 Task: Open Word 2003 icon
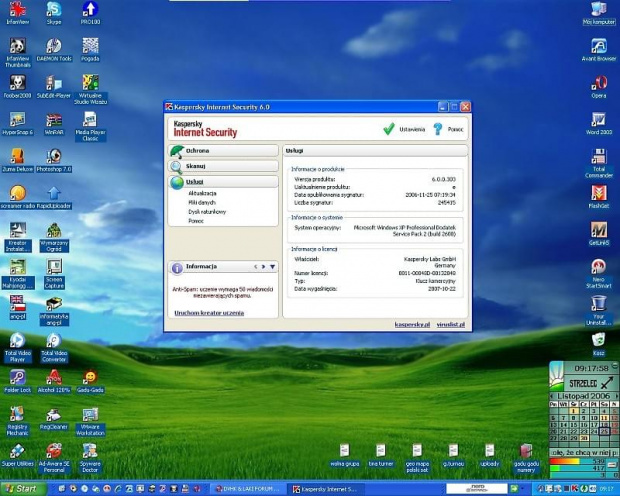[599, 123]
